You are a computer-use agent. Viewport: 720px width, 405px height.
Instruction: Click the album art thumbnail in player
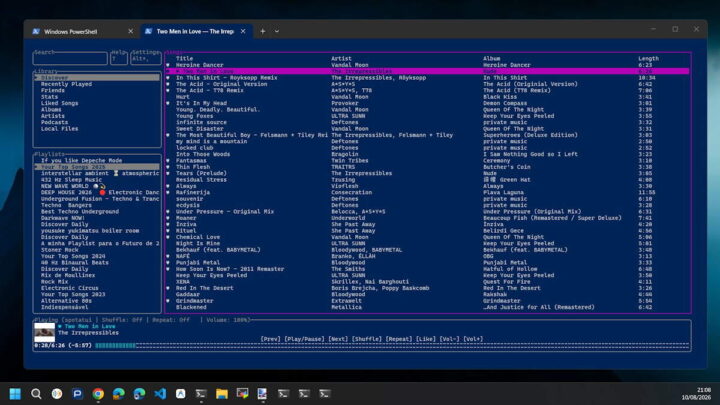[45, 332]
